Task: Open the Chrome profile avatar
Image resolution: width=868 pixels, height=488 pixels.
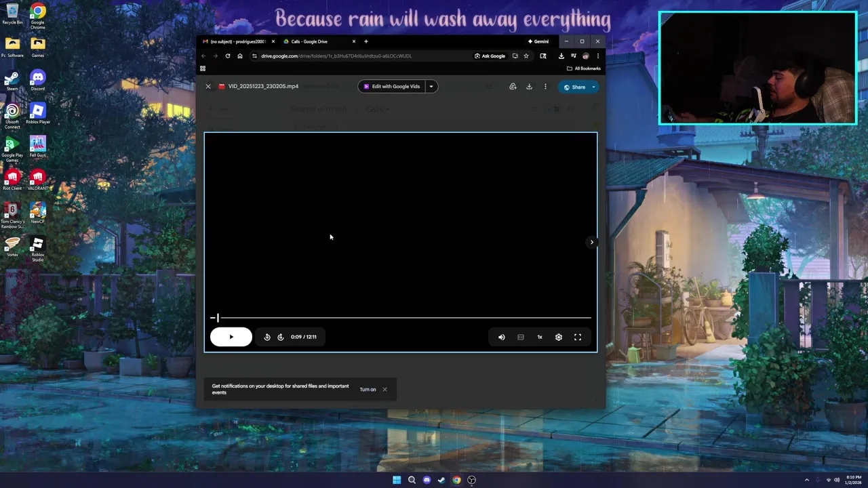Action: (x=586, y=56)
